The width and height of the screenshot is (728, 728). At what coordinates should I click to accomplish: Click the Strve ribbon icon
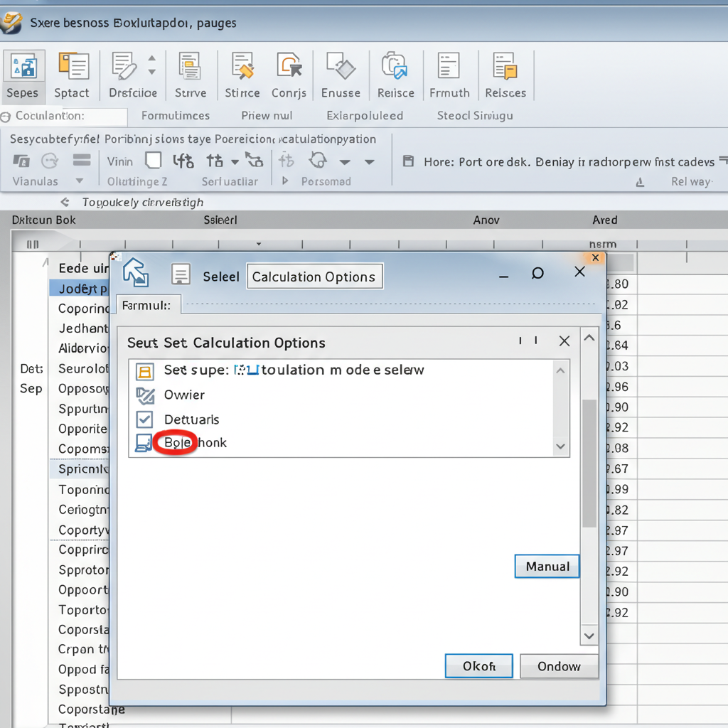tap(190, 65)
